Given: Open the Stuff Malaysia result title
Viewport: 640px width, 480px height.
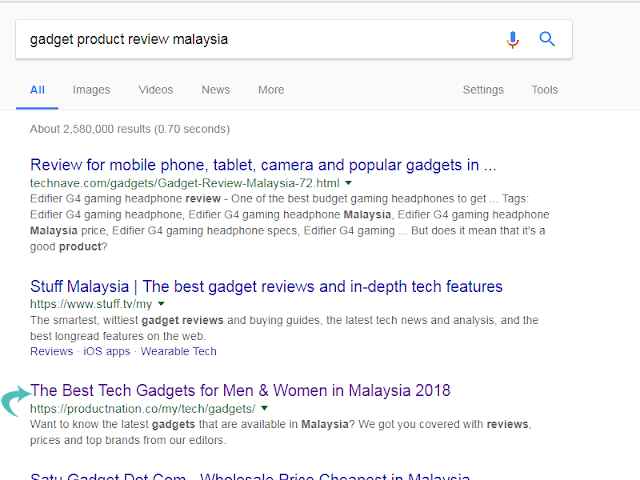Looking at the screenshot, I should pos(266,287).
